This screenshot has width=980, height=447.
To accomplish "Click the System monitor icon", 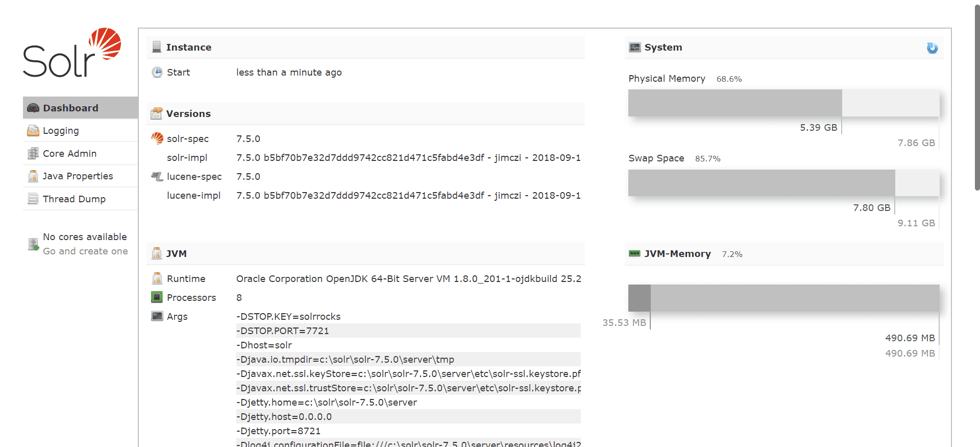I will (x=635, y=48).
